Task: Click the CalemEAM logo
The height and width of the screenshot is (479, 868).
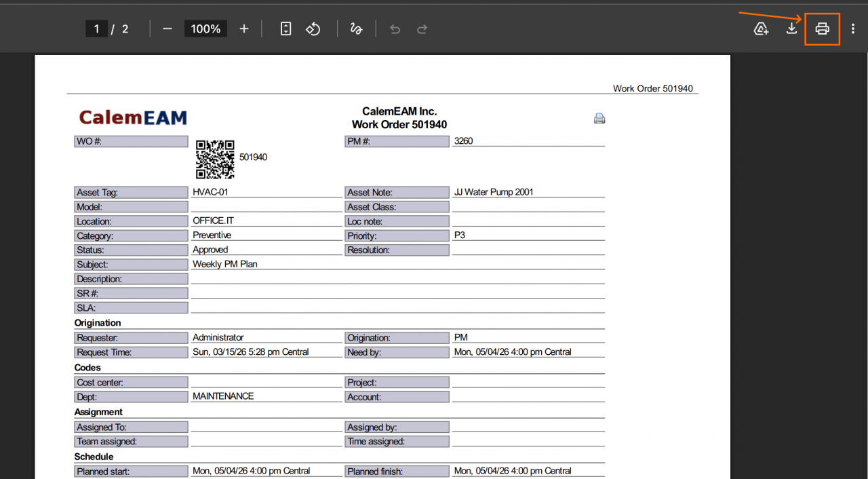Action: pyautogui.click(x=133, y=117)
